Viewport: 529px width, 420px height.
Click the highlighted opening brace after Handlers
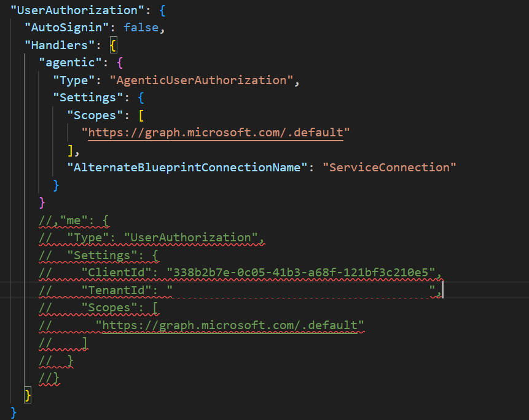(x=112, y=45)
